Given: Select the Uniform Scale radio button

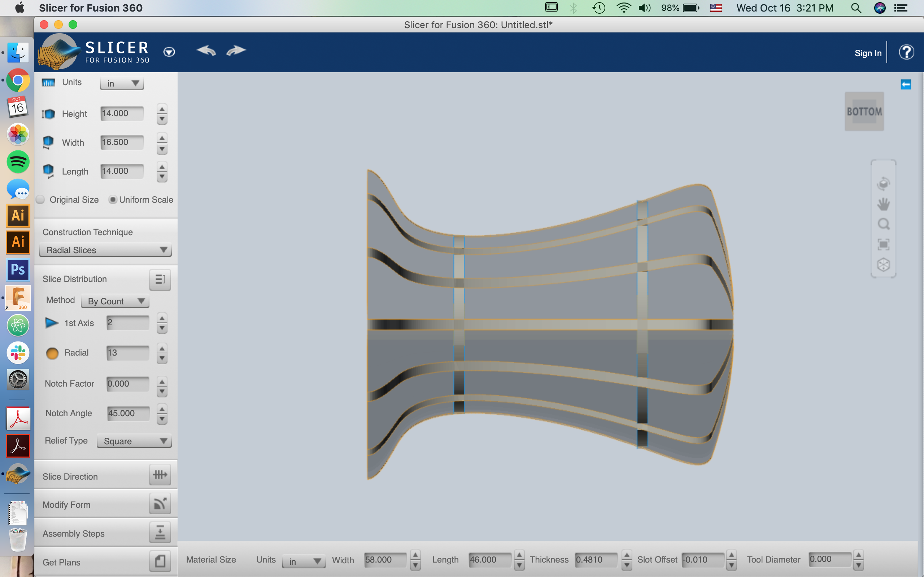Looking at the screenshot, I should click(x=113, y=199).
